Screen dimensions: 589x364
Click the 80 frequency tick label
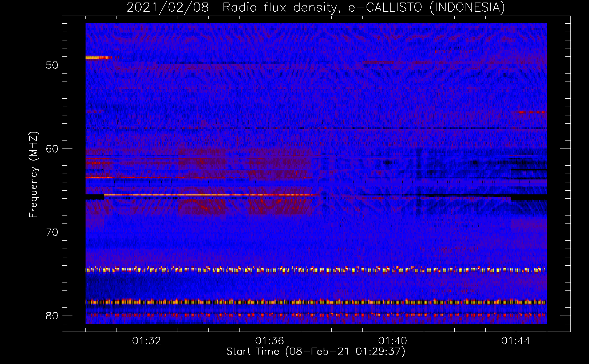[52, 316]
